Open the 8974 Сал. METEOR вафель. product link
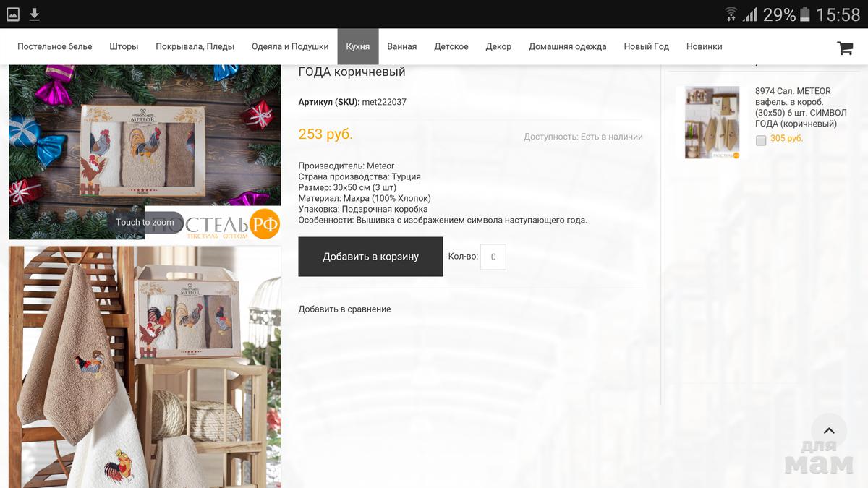Screen dimensions: 868x488 tap(801, 107)
